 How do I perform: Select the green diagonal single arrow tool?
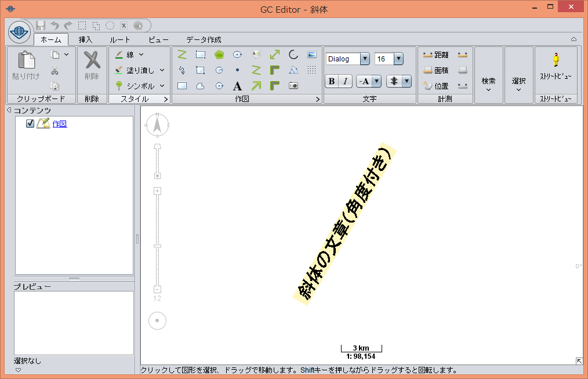[256, 86]
